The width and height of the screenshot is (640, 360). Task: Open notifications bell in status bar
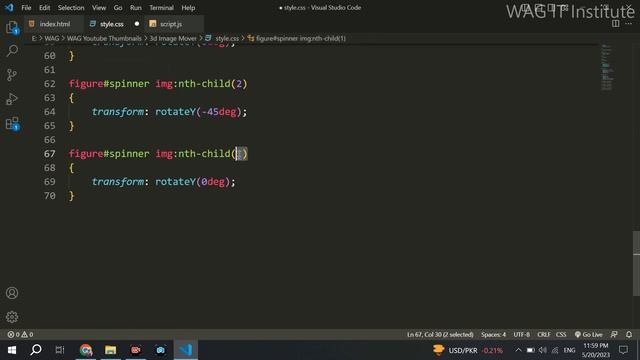pos(629,334)
